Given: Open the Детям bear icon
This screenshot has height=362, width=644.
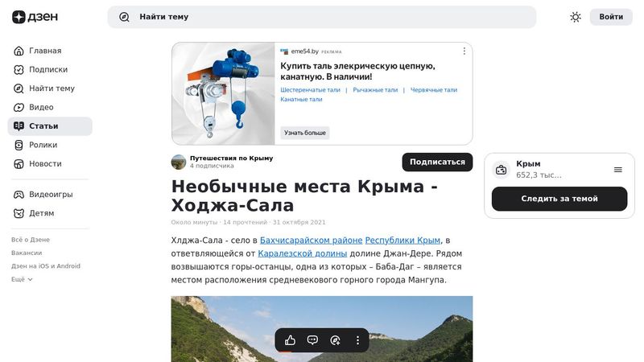Looking at the screenshot, I should click(19, 213).
